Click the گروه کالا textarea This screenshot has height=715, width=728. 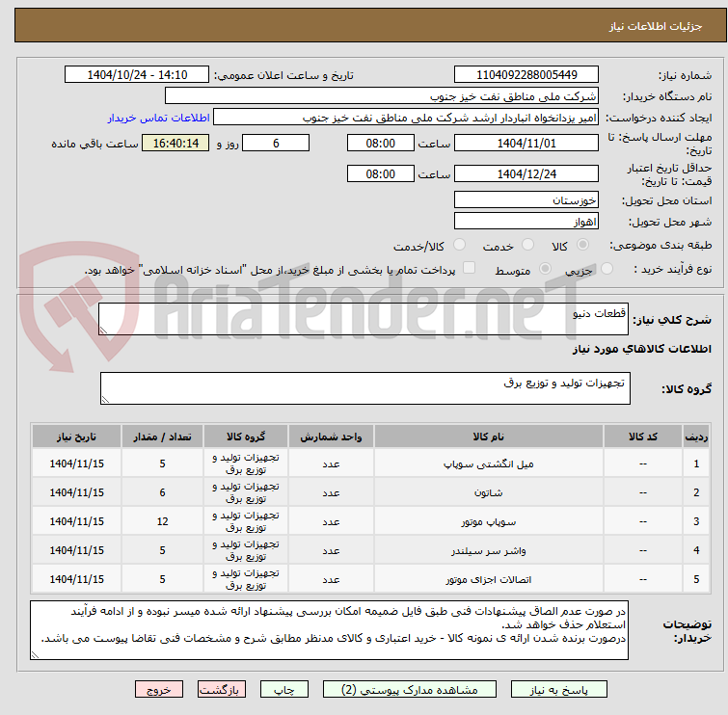364,388
